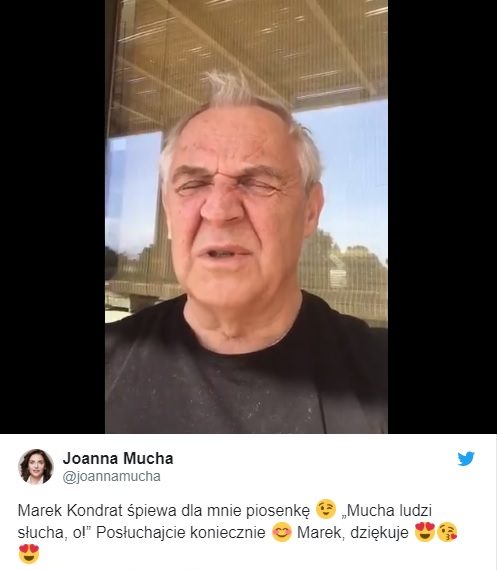Open Joanna Mucha's profile picture

[x=36, y=466]
